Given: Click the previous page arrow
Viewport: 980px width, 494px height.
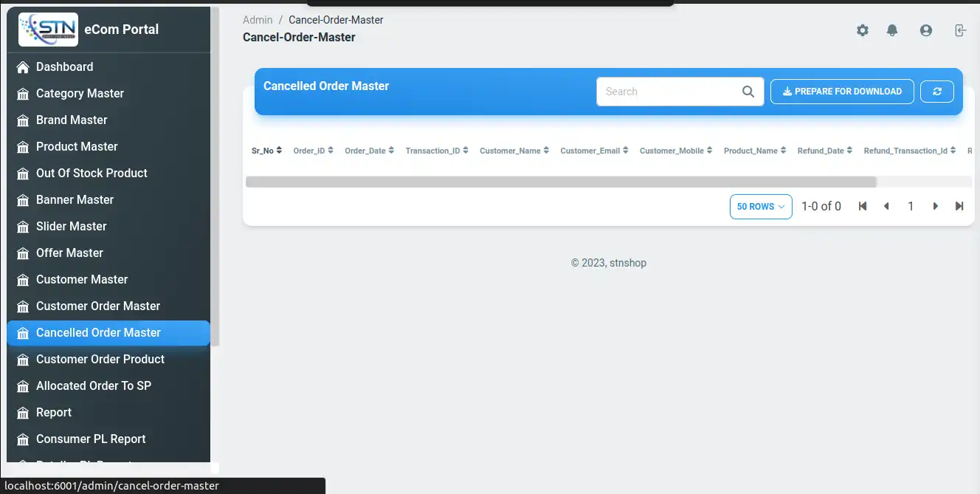Looking at the screenshot, I should [886, 207].
